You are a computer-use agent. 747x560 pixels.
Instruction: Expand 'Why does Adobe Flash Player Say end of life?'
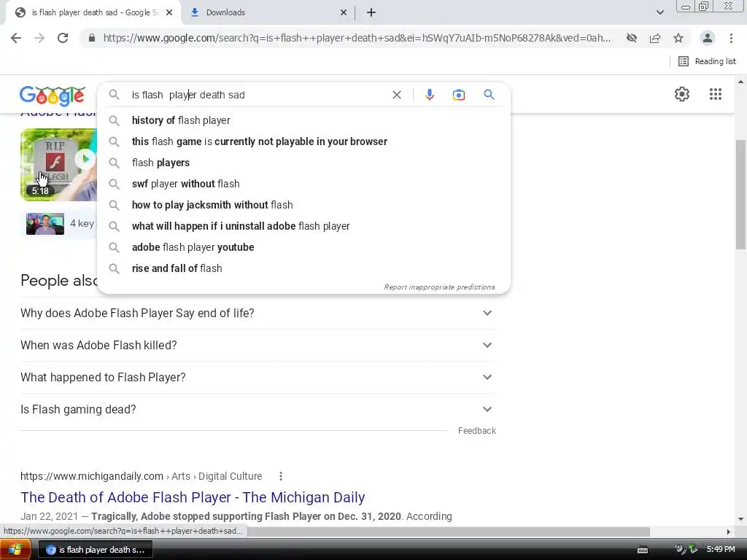click(258, 314)
